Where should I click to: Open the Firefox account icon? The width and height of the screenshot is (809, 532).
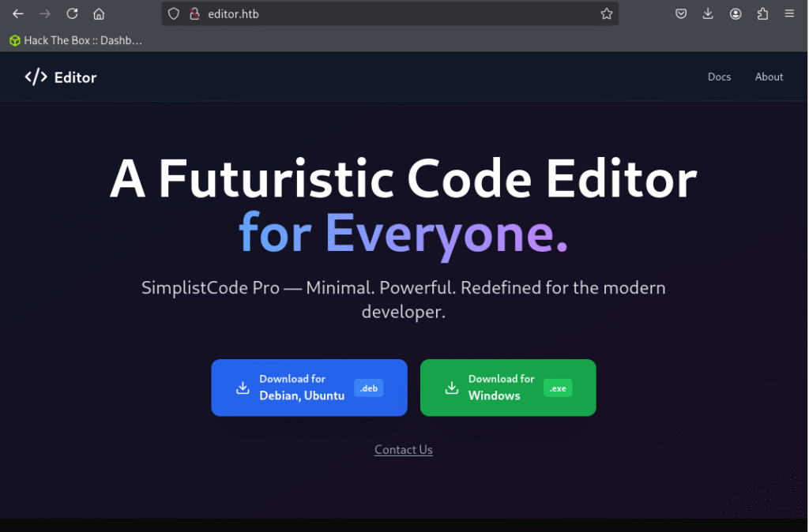click(736, 14)
